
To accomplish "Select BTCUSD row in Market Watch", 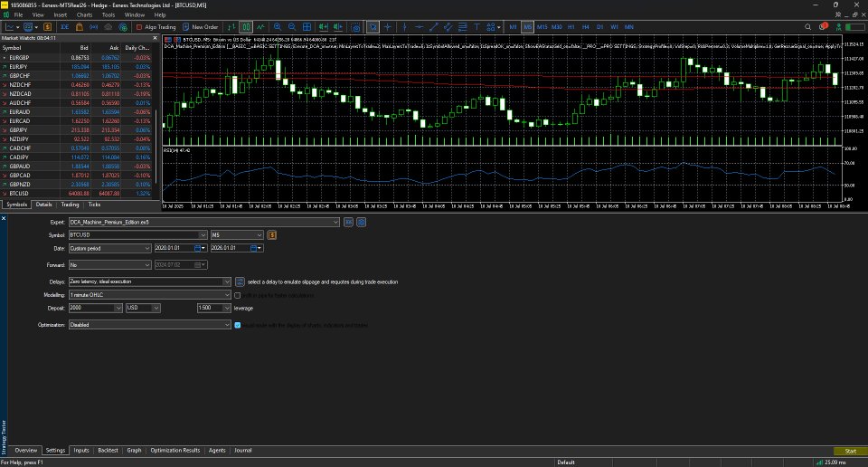I will pos(76,194).
